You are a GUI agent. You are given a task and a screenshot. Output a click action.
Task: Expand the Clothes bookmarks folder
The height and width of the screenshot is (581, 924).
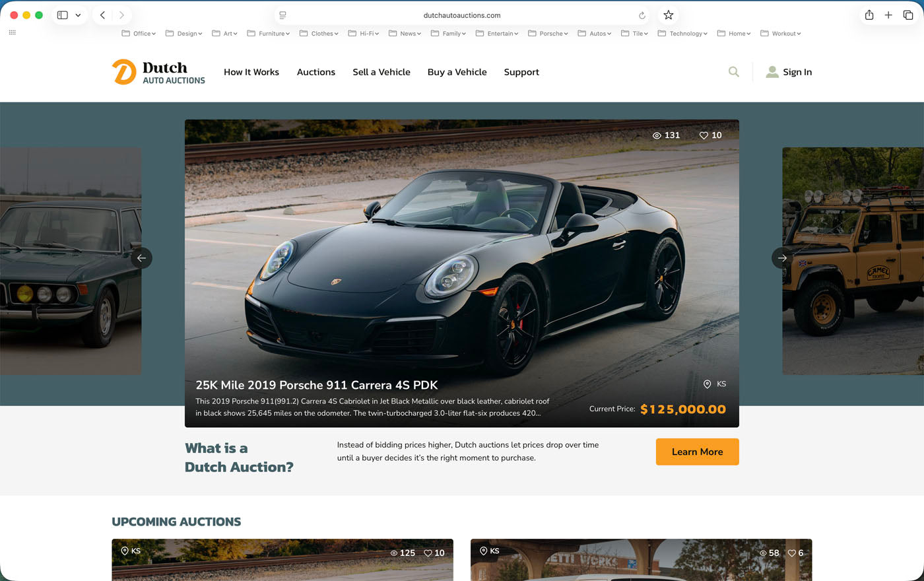point(319,34)
